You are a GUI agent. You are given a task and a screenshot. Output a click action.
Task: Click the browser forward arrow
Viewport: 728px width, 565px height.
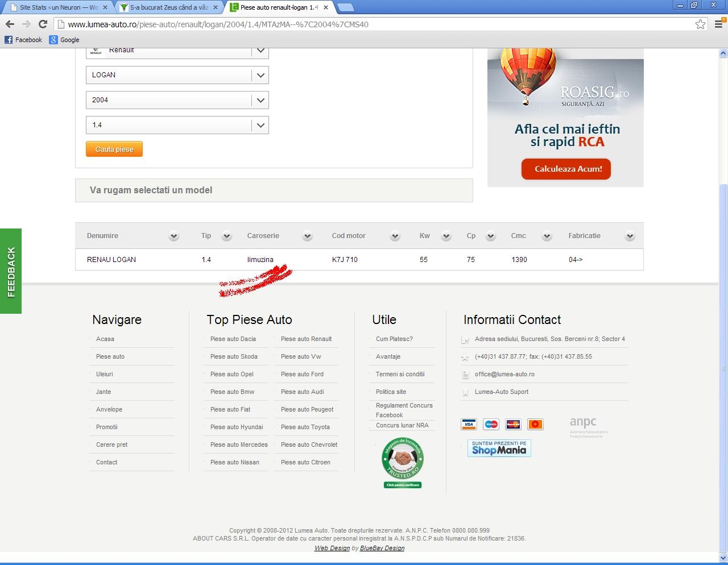26,24
